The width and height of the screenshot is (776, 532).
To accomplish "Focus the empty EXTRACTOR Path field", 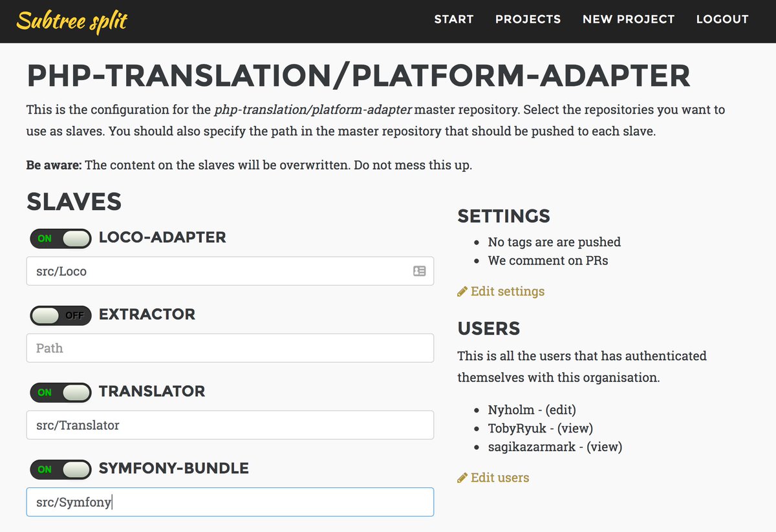I will tap(230, 348).
